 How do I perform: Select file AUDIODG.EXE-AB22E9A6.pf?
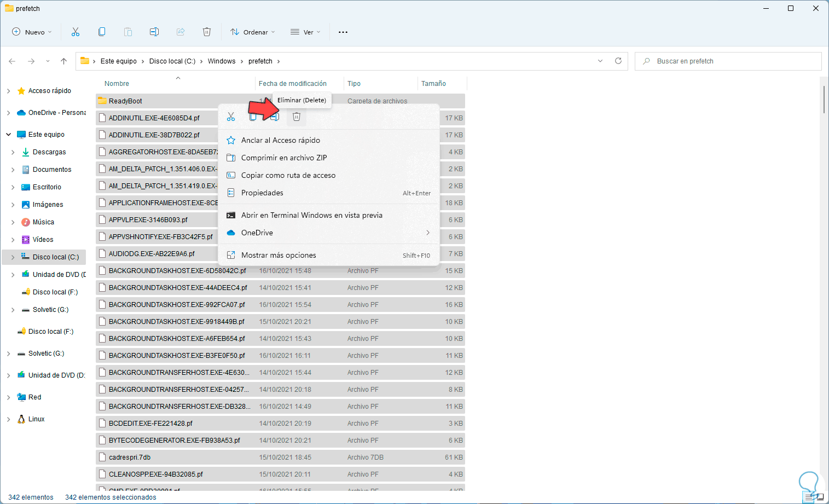coord(152,254)
